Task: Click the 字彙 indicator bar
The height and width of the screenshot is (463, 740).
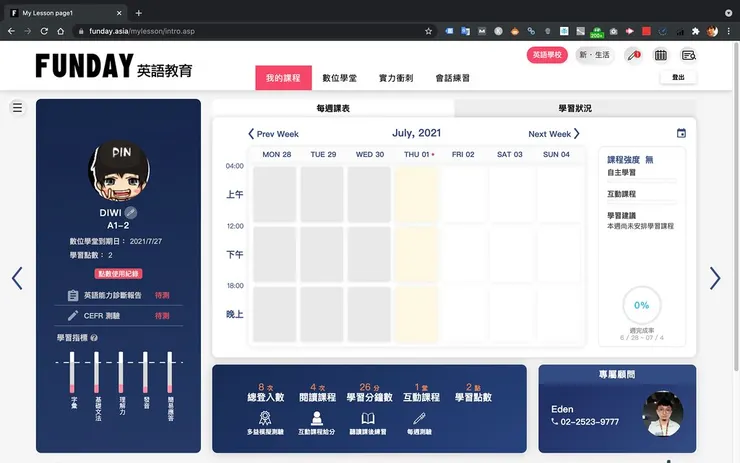Action: point(72,372)
